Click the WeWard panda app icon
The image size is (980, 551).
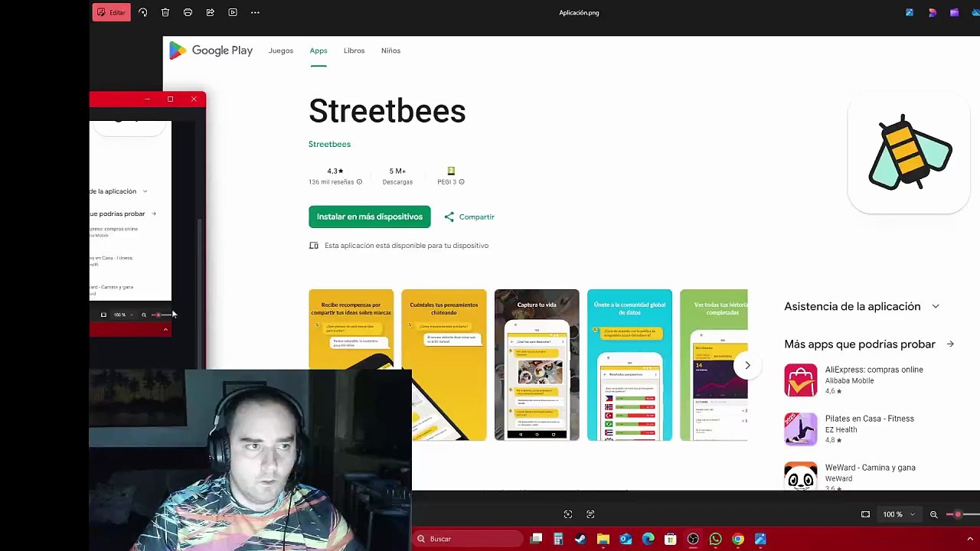[801, 476]
